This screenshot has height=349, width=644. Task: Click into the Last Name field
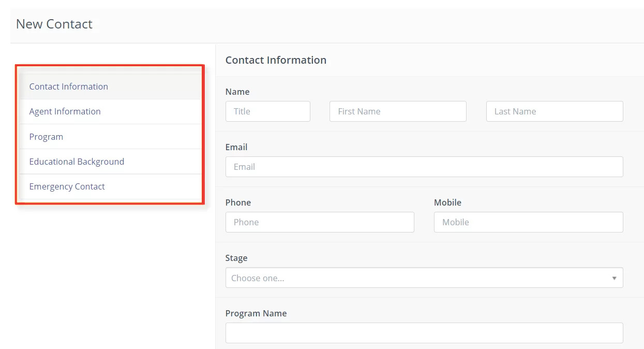pyautogui.click(x=554, y=111)
